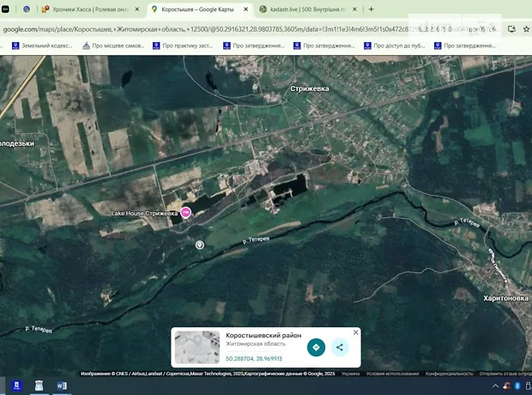Click the share icon in the location card
Image resolution: width=532 pixels, height=395 pixels.
[340, 348]
